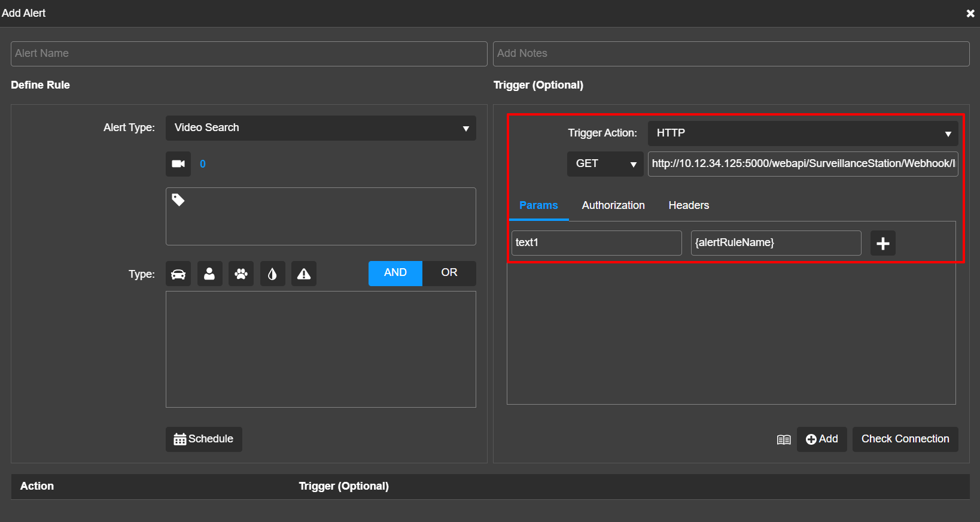Toggle the AND condition button
The height and width of the screenshot is (522, 980).
pos(395,273)
